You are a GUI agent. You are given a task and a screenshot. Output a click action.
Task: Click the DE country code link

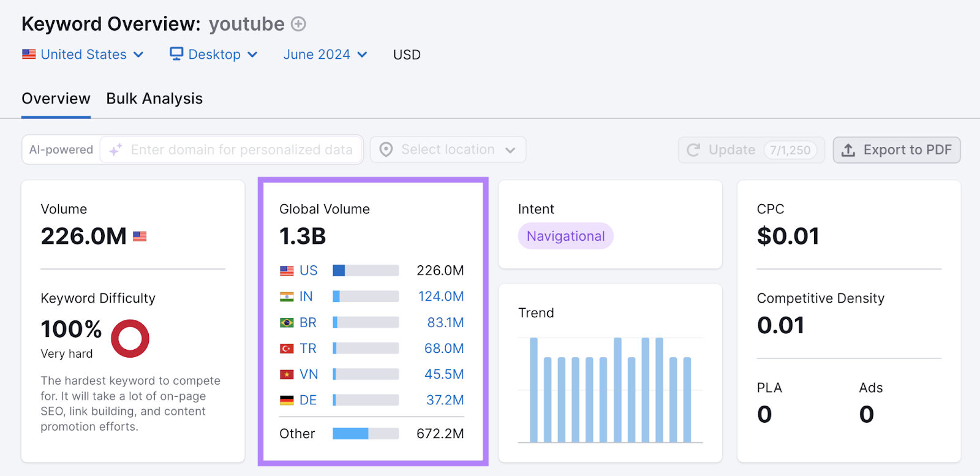tap(308, 401)
